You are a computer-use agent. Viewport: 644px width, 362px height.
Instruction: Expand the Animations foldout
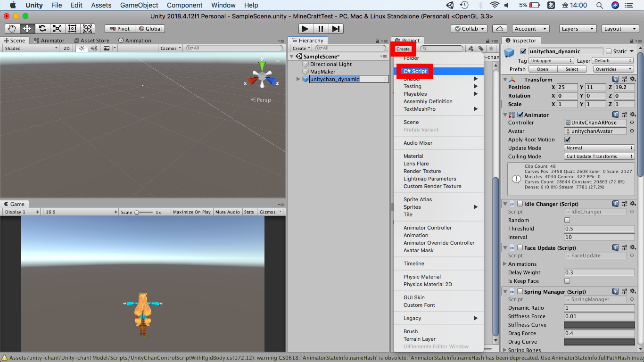pos(505,264)
